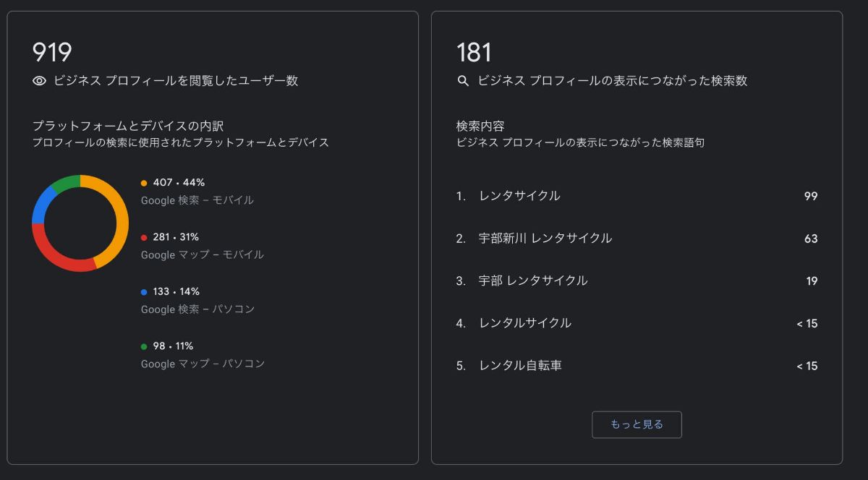Click the blue legend dot for Google検索 パソコン
Screen dimensions: 868x480
(144, 292)
